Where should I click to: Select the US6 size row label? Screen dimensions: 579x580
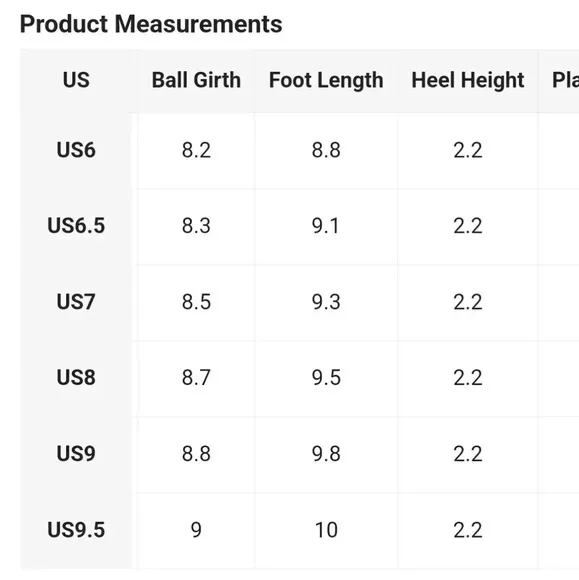pos(76,150)
